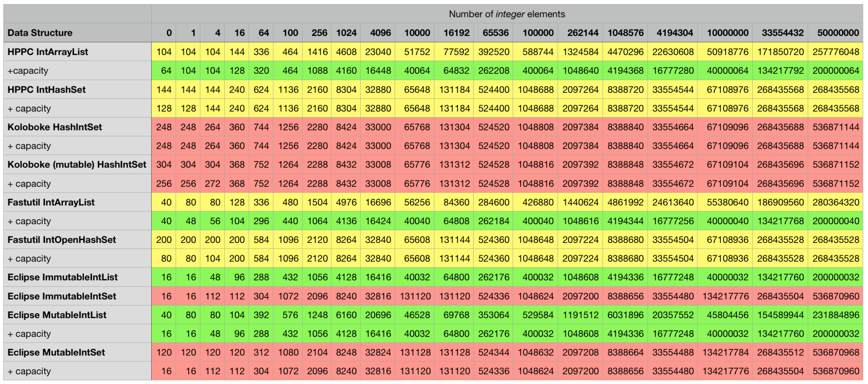Click the green cell showing 16 for Eclipse ImmutableIntList
The image size is (868, 384).
[164, 277]
